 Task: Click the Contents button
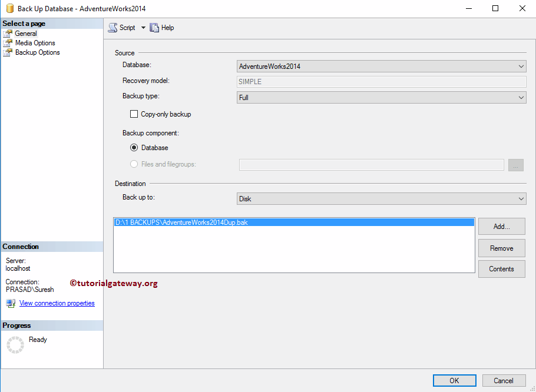(501, 269)
